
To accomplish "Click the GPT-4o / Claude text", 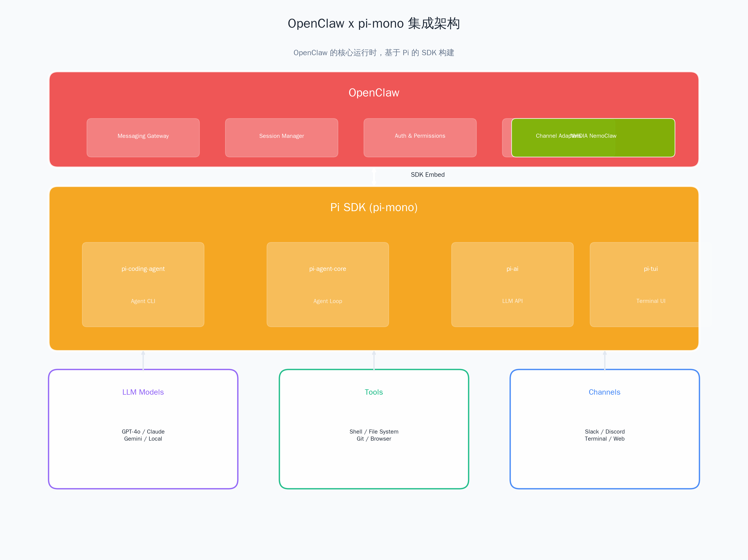I will (143, 432).
